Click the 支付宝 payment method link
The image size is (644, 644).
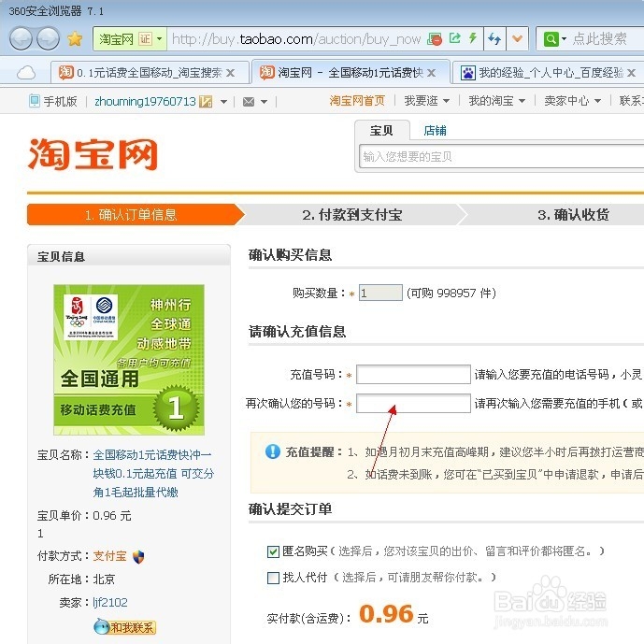coord(109,556)
